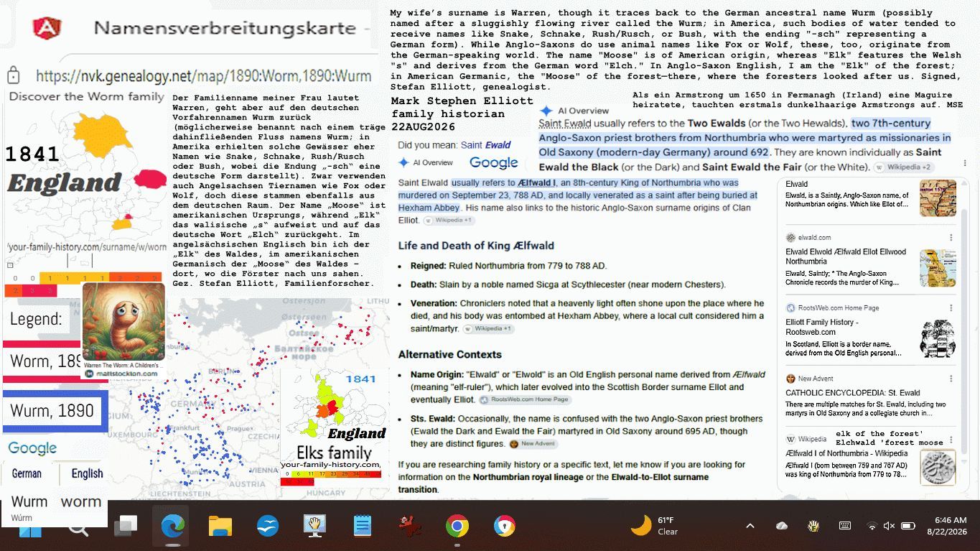Follow the "Saint Ewald" did-you-mean link
Viewport: 980px width, 551px height.
click(x=486, y=145)
